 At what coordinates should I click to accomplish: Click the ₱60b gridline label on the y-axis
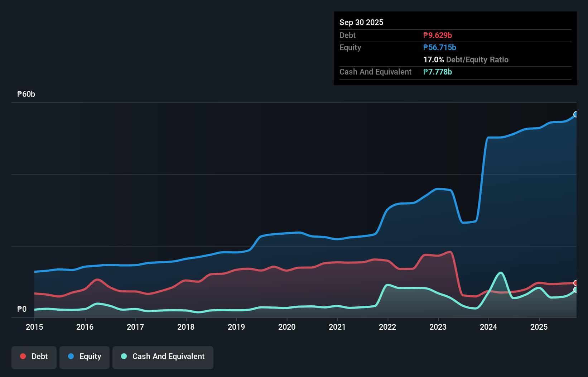(x=25, y=94)
